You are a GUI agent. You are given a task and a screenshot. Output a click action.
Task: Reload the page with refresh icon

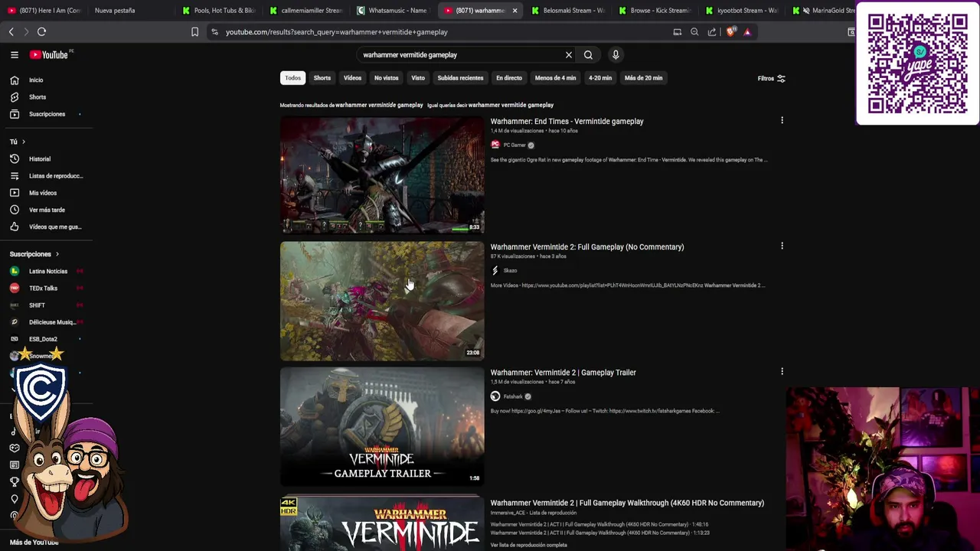[41, 32]
